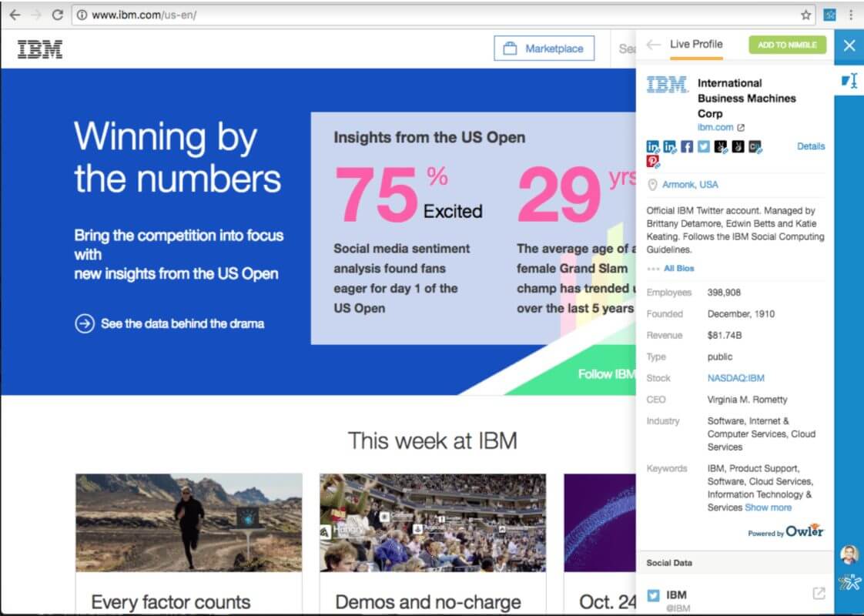Open the Facebook profile icon in Live Profile

686,146
